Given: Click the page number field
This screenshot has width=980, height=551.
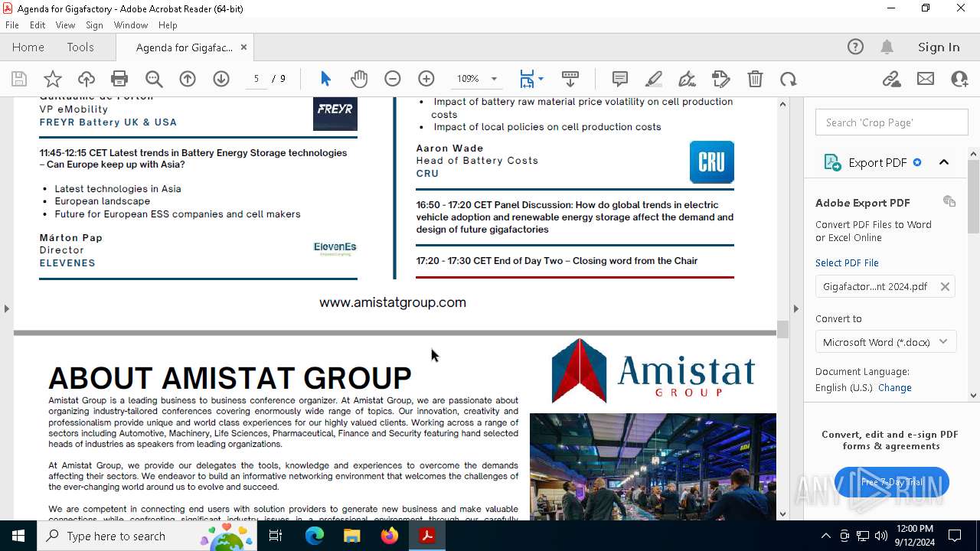Looking at the screenshot, I should 256,79.
